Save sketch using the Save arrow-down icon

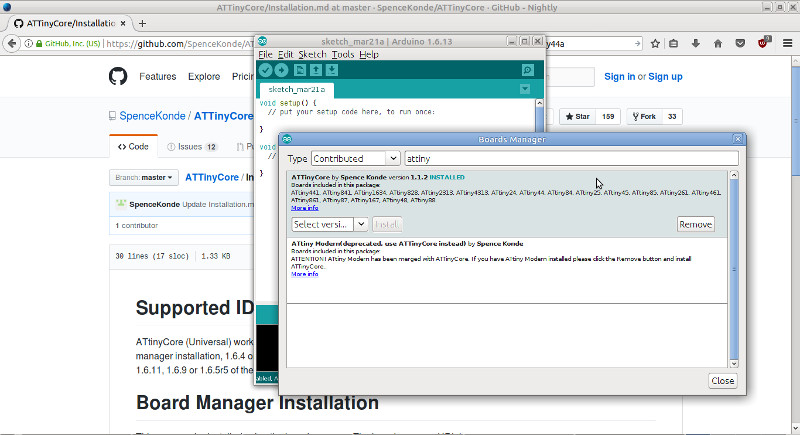[x=332, y=70]
